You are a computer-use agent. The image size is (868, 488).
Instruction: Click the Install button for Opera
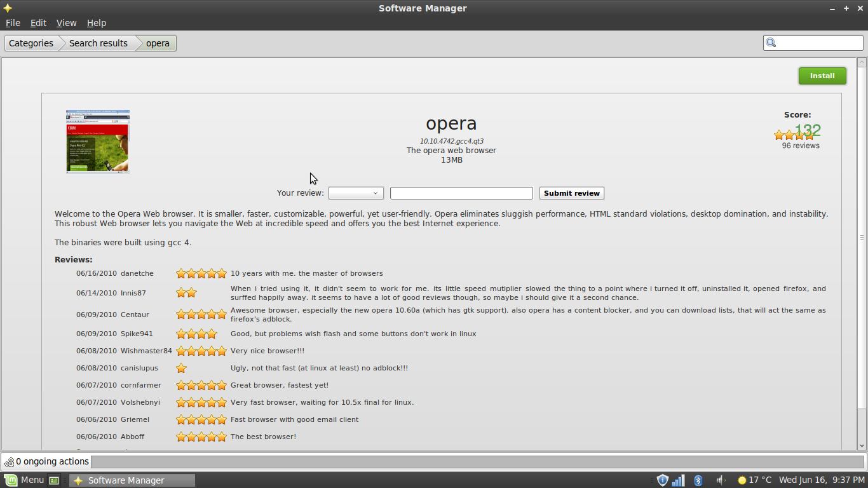[822, 76]
